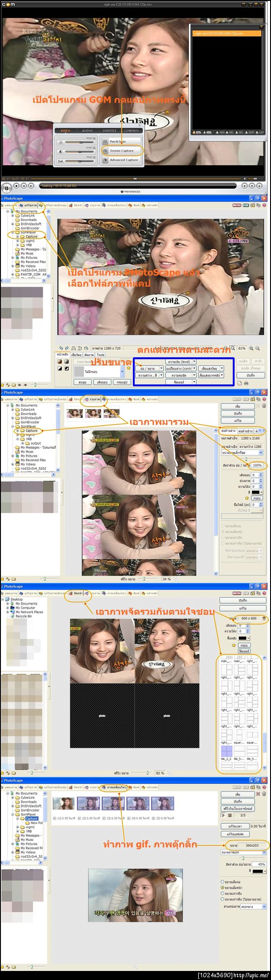The image size is (271, 980).
Task: Select Recycle Bin in page window tree
Action: click(23, 616)
